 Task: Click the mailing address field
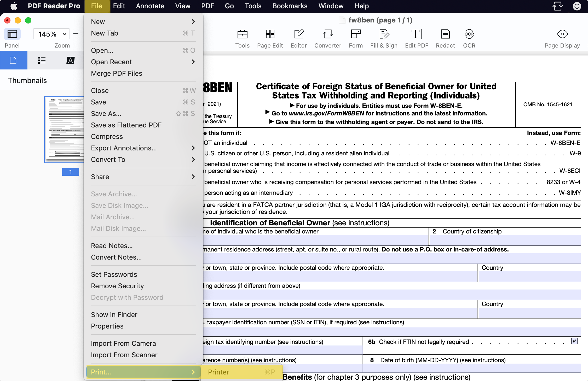click(392, 295)
